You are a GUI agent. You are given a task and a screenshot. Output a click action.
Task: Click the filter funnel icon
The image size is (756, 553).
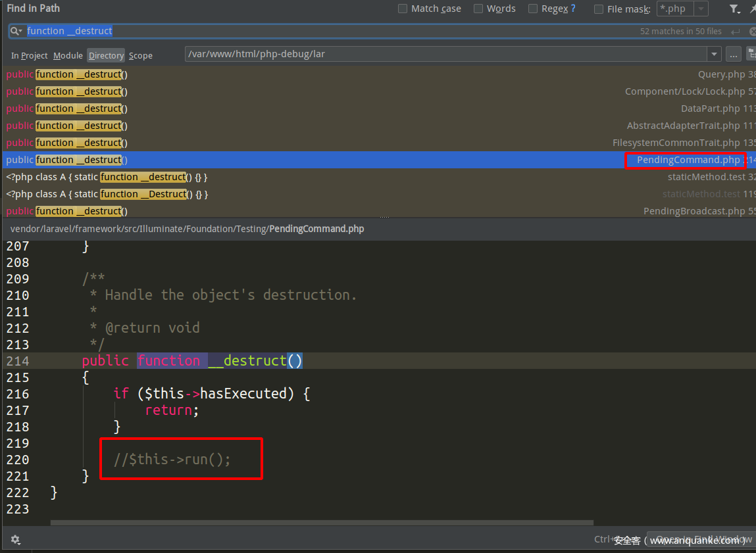[734, 9]
